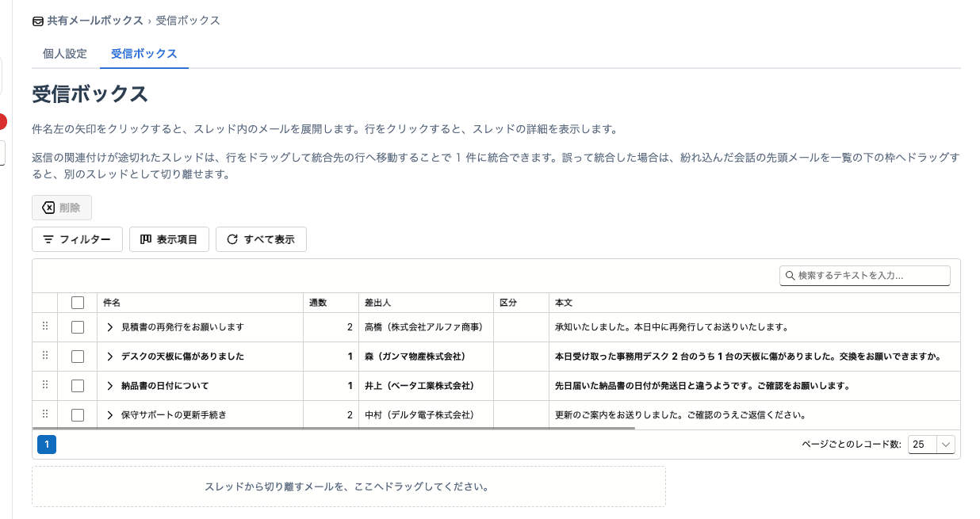This screenshot has height=519, width=980.
Task: Check the 見積書の再発行をお願いします row checkbox
Action: (x=78, y=327)
